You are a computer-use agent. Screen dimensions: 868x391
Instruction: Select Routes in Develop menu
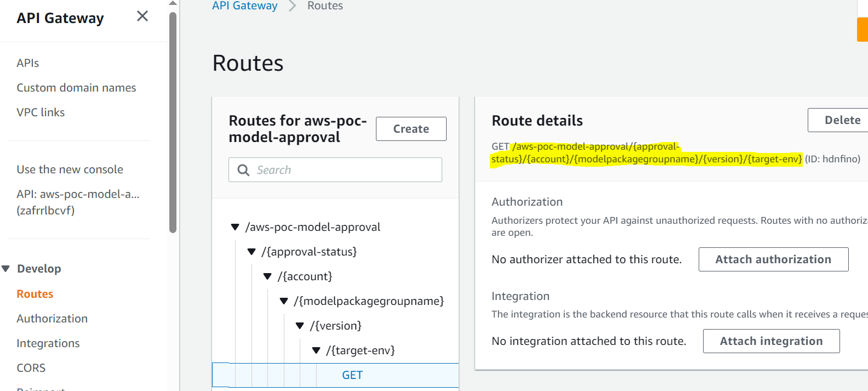(x=35, y=294)
